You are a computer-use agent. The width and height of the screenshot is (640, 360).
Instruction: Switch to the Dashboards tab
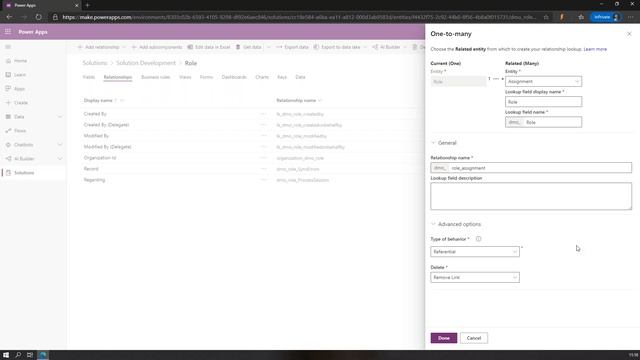click(234, 77)
